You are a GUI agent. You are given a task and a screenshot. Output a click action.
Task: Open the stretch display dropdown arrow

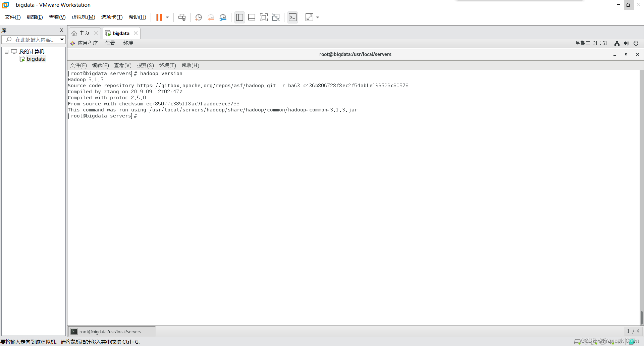tap(318, 17)
